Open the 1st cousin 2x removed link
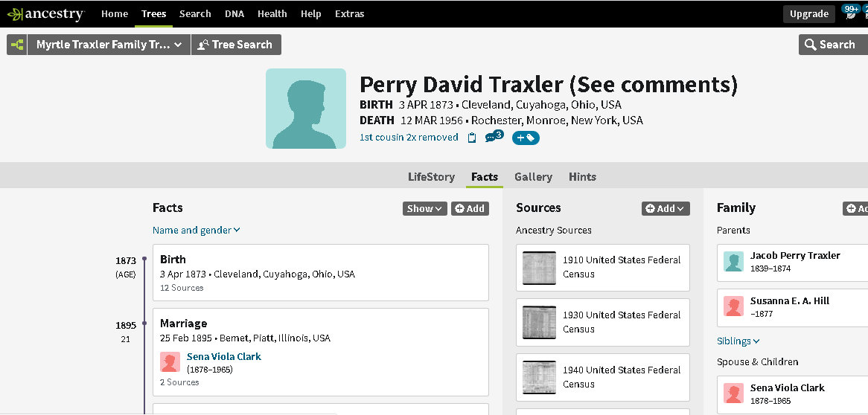 pyautogui.click(x=409, y=138)
